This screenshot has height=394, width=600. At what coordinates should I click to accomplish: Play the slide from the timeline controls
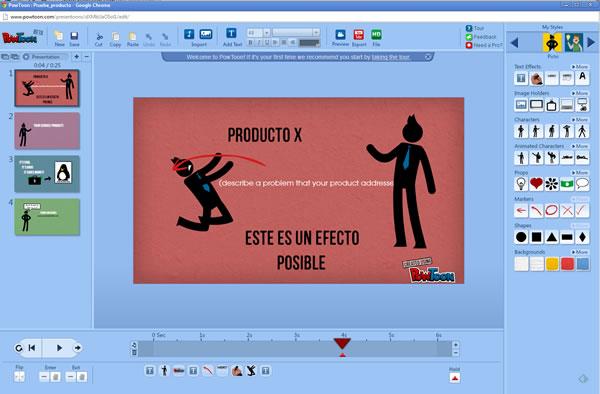(59, 348)
